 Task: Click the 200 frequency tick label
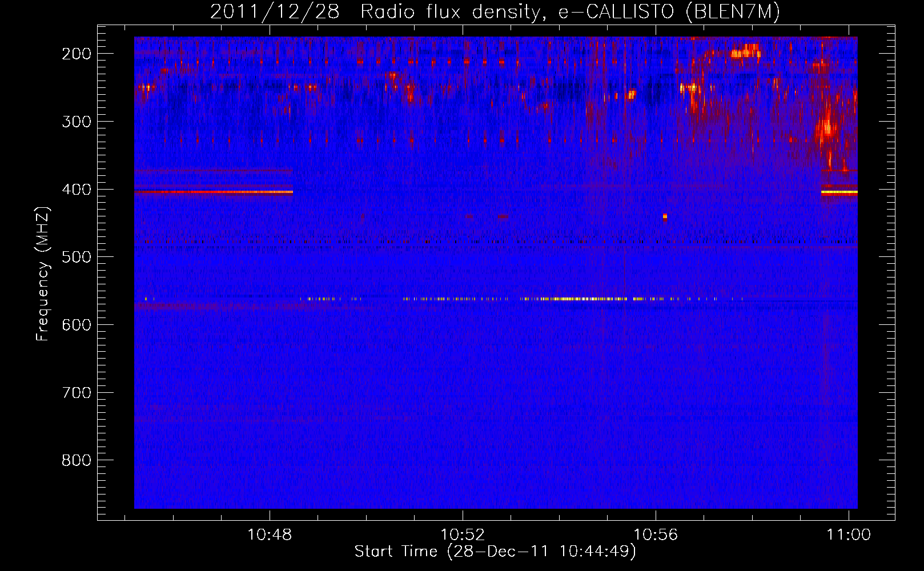(77, 54)
